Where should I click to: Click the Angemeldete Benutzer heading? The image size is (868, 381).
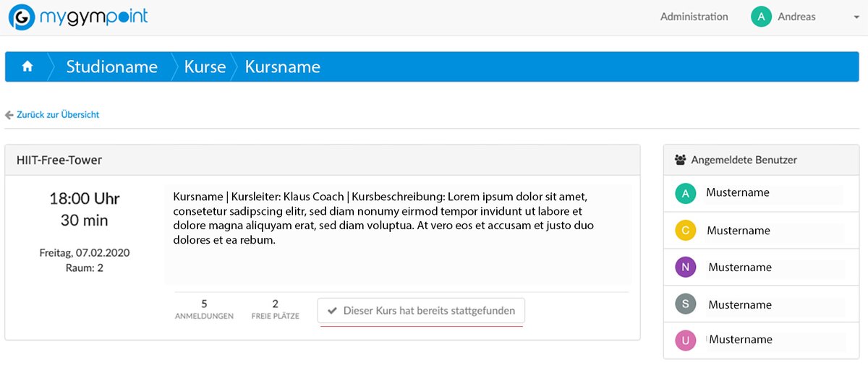pos(744,160)
